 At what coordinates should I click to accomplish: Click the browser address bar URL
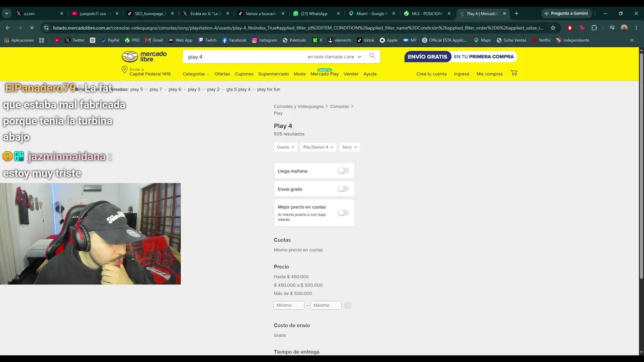[x=298, y=28]
